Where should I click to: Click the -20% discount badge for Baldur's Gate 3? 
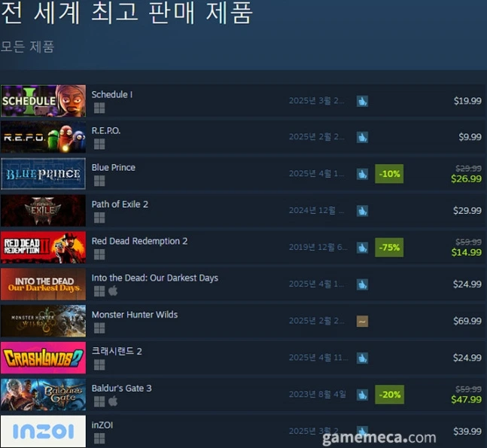pyautogui.click(x=389, y=395)
